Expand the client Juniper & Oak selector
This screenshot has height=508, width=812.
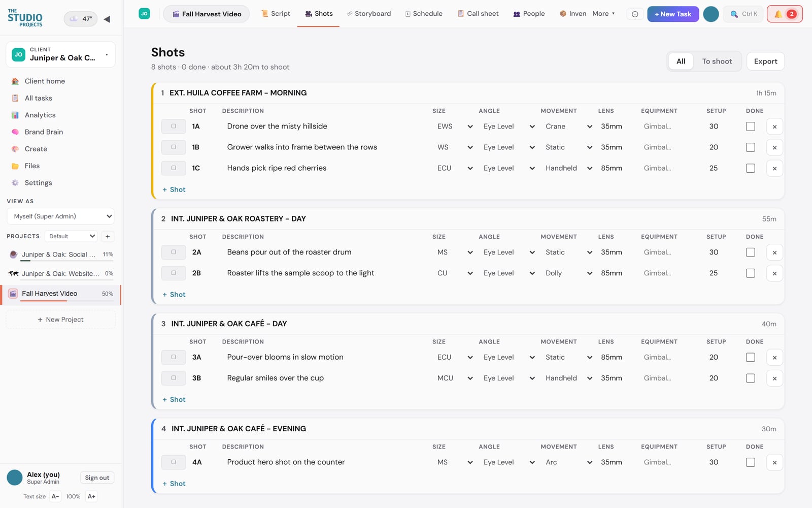point(60,54)
